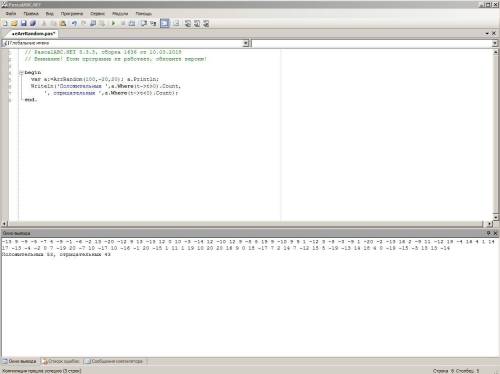Collapse the begin block fold marker
This screenshot has height=374, width=500.
coord(21,72)
